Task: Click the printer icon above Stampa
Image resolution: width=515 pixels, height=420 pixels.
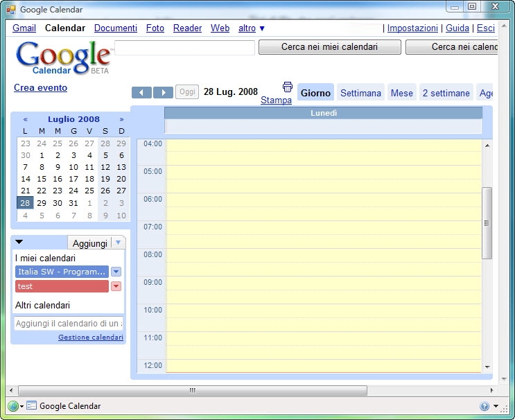Action: tap(288, 87)
